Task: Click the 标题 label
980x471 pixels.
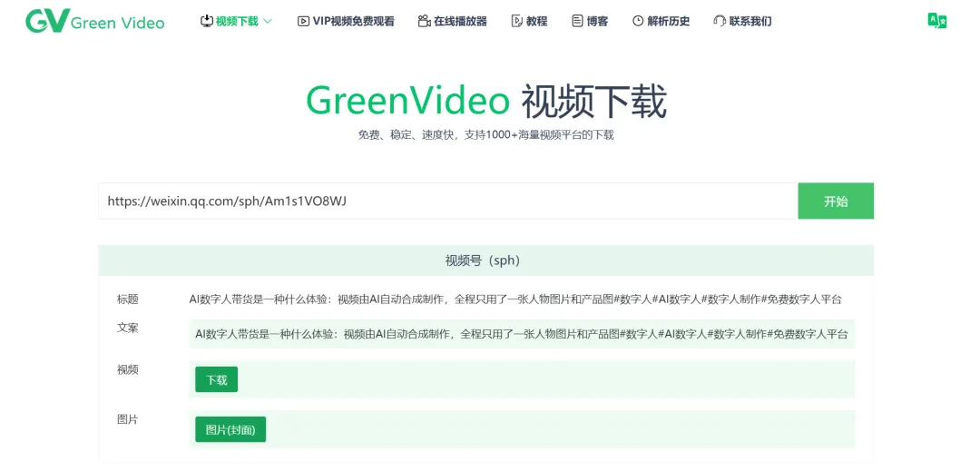Action: click(128, 299)
